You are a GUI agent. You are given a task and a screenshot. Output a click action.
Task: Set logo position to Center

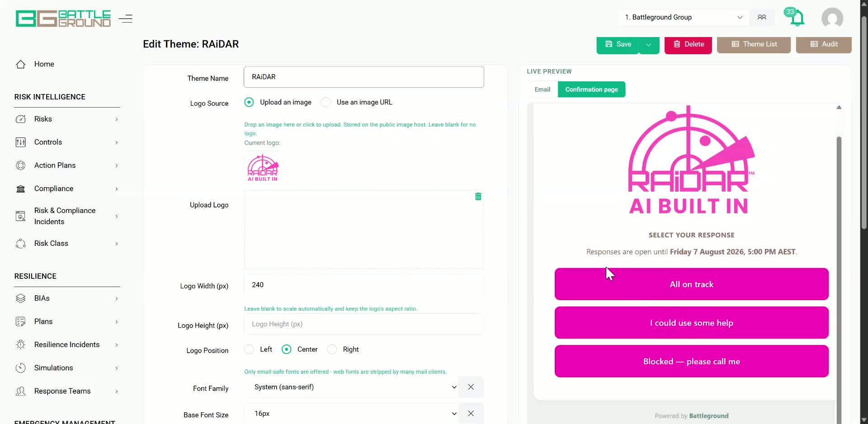tap(287, 349)
